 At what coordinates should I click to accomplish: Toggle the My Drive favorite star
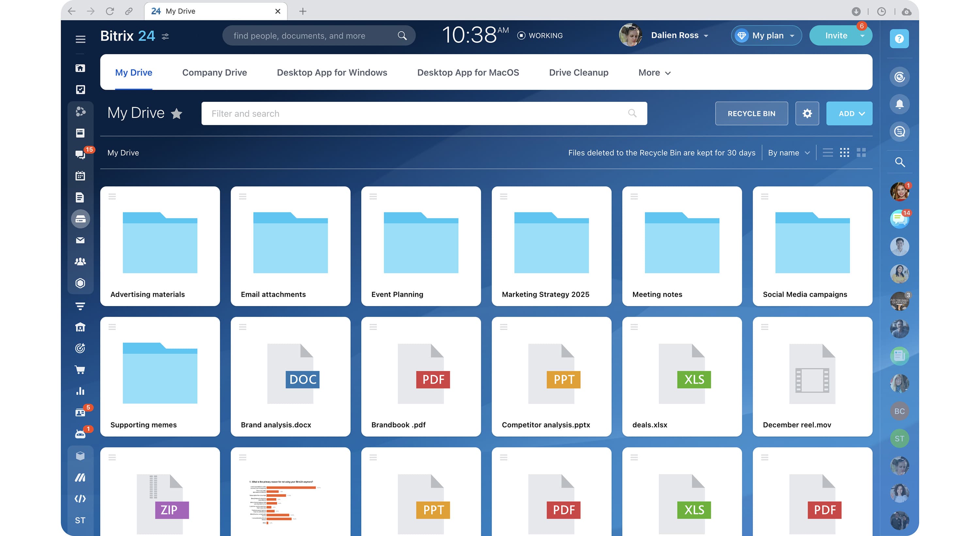point(177,114)
